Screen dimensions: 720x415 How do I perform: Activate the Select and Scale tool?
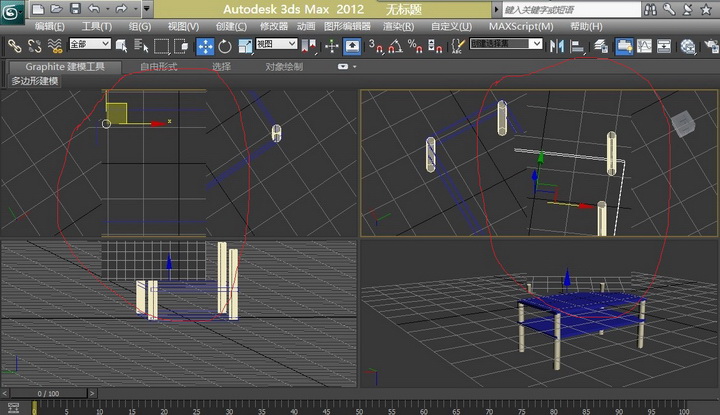(x=246, y=46)
